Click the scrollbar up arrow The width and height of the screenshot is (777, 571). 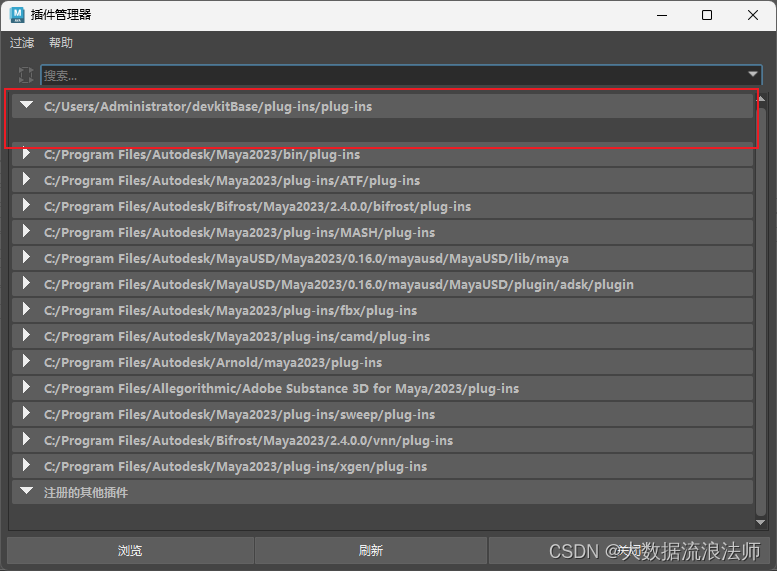(x=761, y=99)
